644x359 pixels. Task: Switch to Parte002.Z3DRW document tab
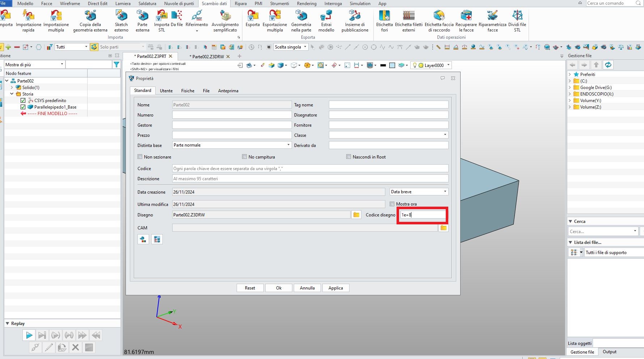(208, 56)
